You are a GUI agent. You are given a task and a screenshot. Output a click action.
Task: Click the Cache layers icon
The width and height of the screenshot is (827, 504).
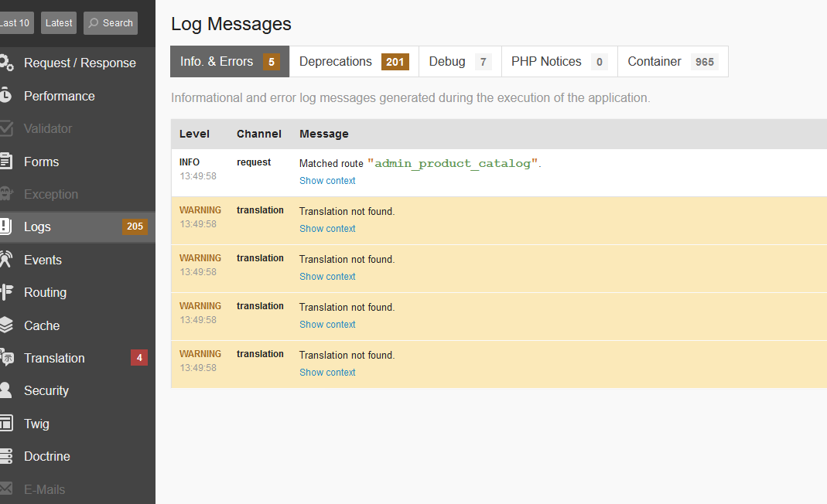point(5,325)
